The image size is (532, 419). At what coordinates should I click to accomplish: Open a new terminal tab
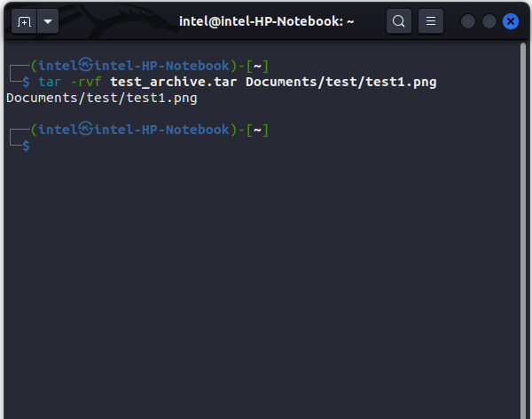[x=24, y=21]
